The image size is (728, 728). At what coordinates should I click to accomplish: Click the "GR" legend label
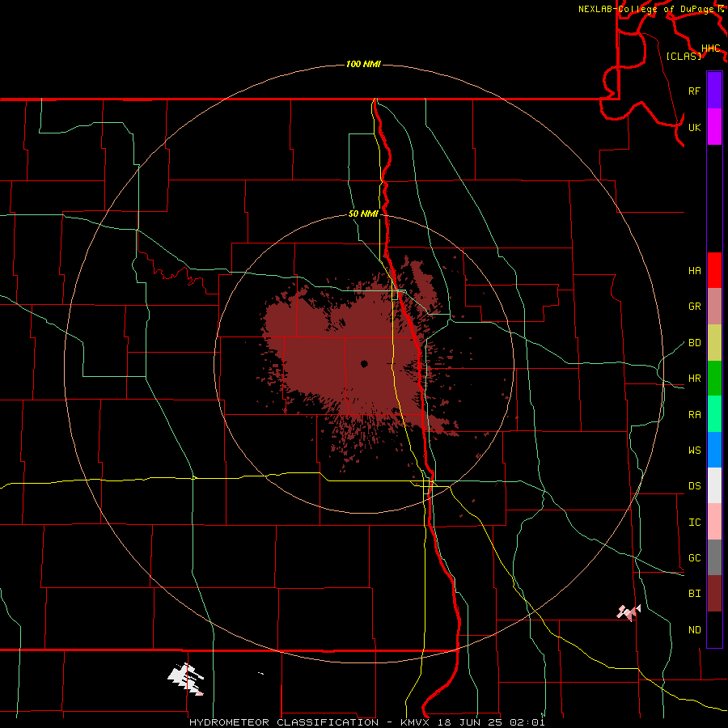pos(694,307)
